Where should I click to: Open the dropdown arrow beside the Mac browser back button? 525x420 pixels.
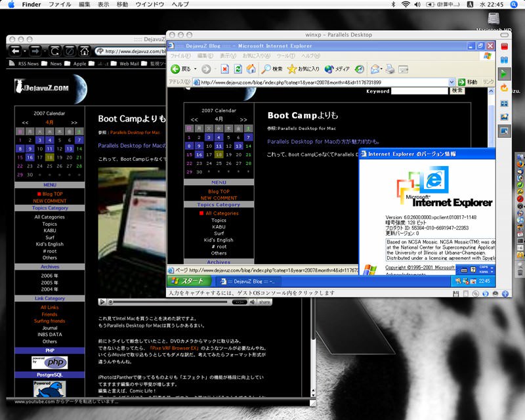pos(25,51)
